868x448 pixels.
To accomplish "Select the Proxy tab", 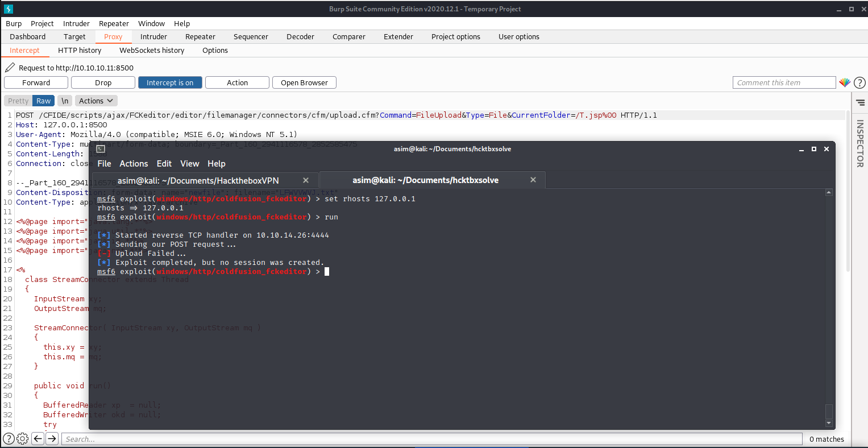I will 113,36.
